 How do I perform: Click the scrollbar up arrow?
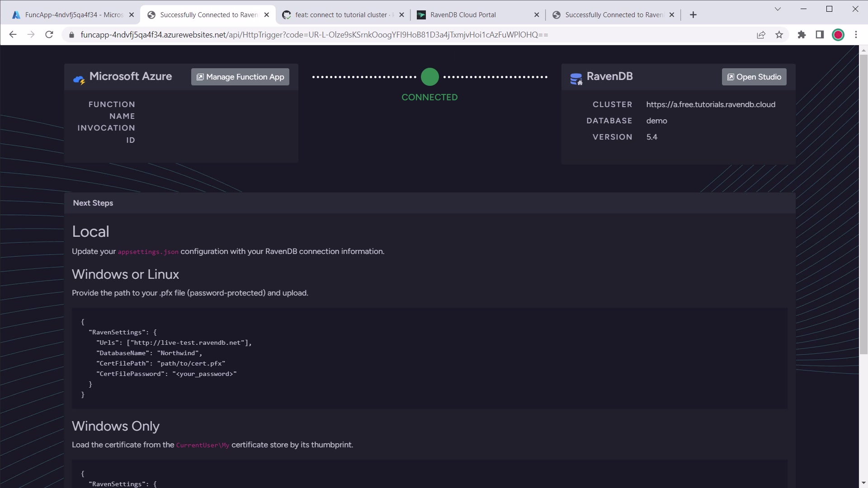coord(863,50)
